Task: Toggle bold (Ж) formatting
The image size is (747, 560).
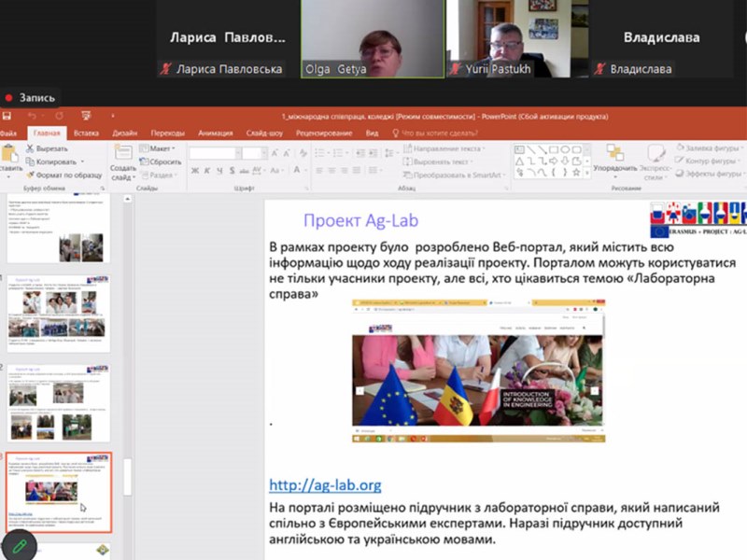Action: pos(195,171)
